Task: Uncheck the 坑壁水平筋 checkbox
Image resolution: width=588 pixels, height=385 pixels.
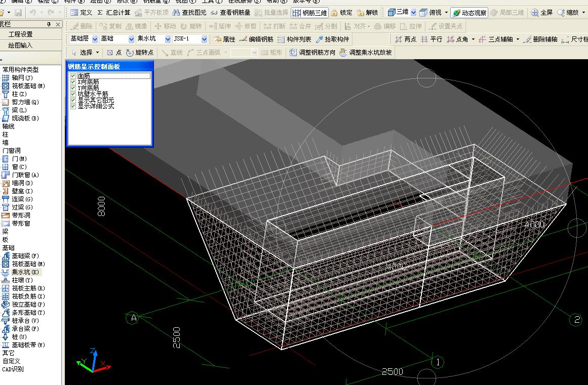Action: [x=73, y=94]
